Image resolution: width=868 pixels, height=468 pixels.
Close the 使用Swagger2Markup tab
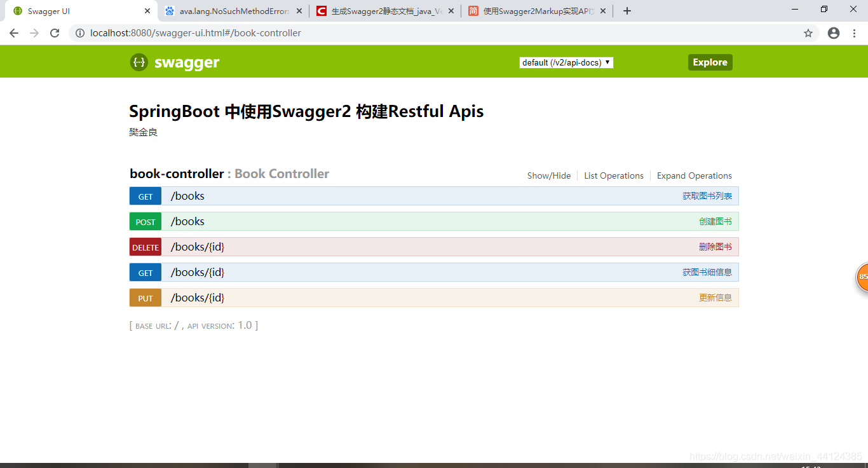(x=603, y=11)
